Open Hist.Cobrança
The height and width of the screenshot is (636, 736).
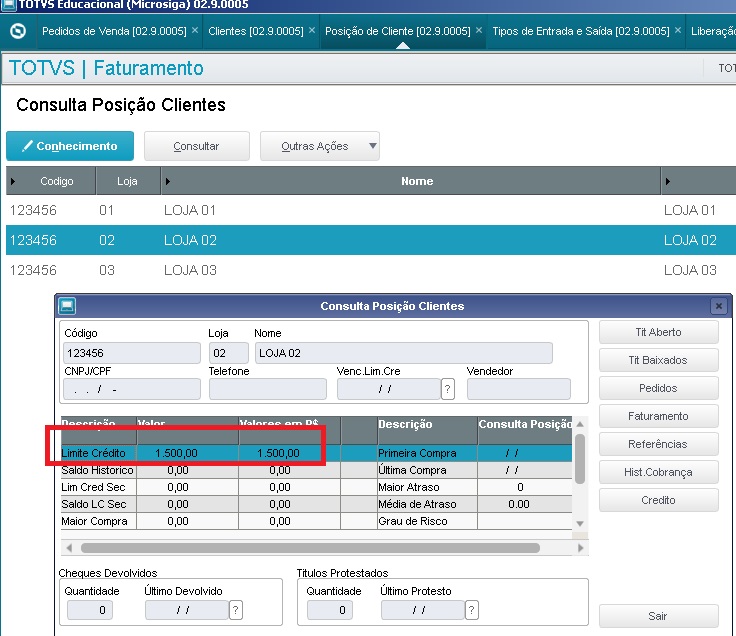659,472
